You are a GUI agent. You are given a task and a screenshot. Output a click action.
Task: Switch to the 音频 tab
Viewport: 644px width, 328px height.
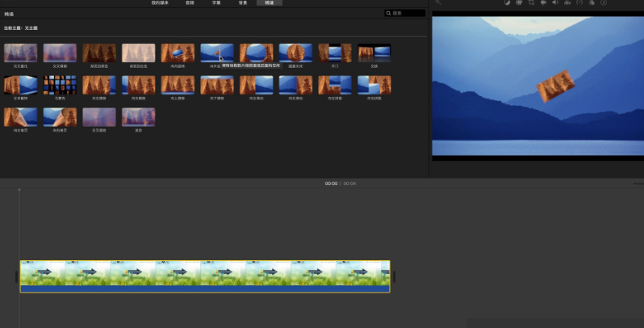(x=189, y=3)
